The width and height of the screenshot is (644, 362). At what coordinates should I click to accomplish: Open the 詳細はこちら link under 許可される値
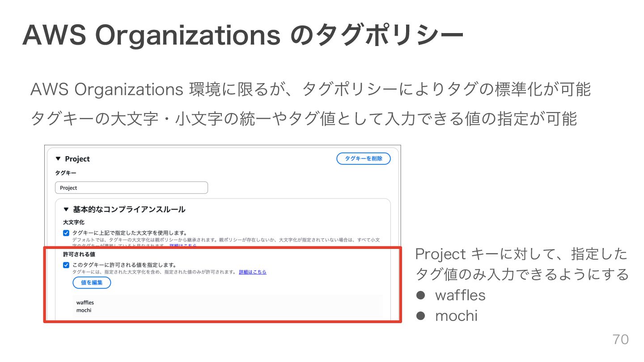[x=253, y=272]
